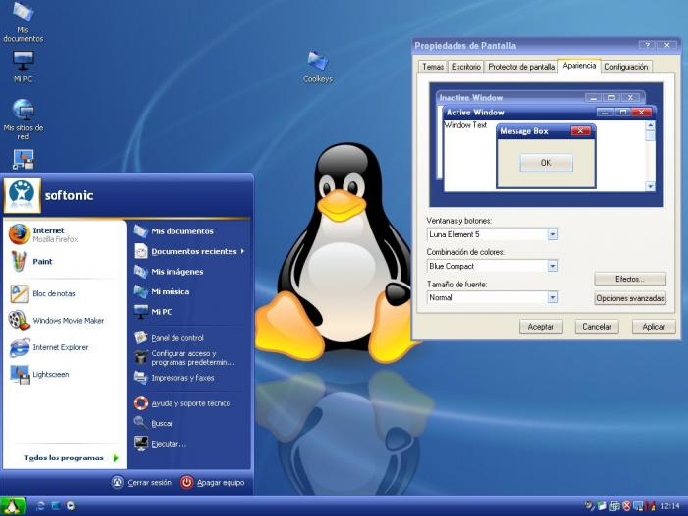Click the help question mark button in title bar
This screenshot has height=516, width=688.
[647, 45]
